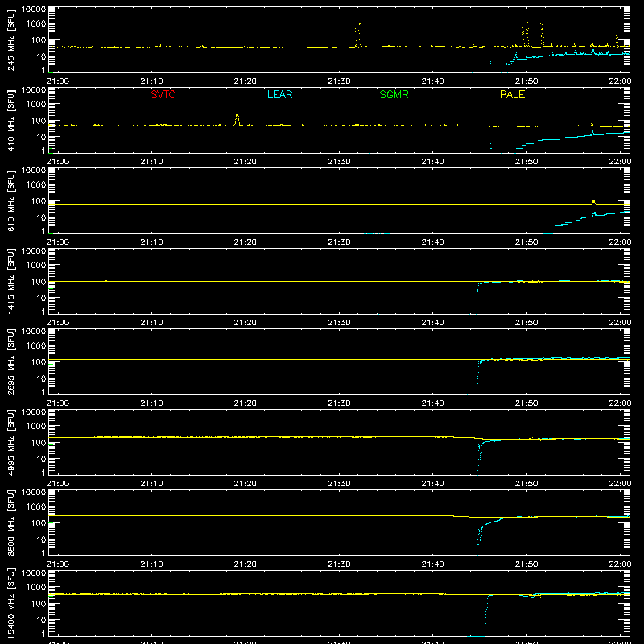The width and height of the screenshot is (644, 644).
Task: Click the 21:00 tick under the 4995 MHz plot
Action: 58,484
